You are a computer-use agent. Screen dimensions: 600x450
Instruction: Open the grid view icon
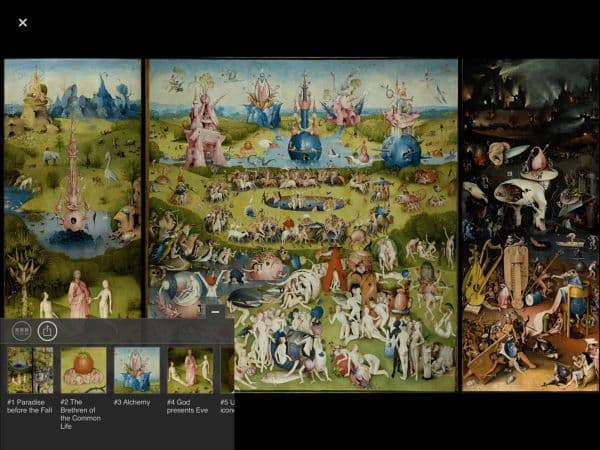coord(21,331)
